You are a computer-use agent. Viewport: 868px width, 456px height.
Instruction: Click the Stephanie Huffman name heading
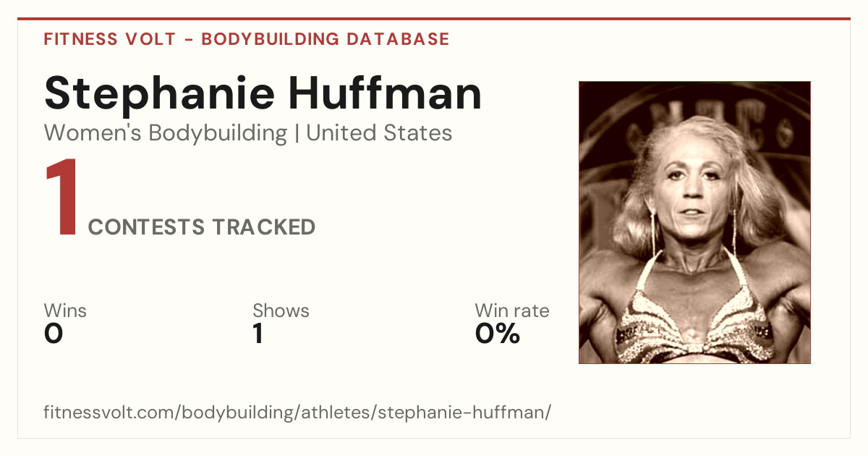pos(263,94)
